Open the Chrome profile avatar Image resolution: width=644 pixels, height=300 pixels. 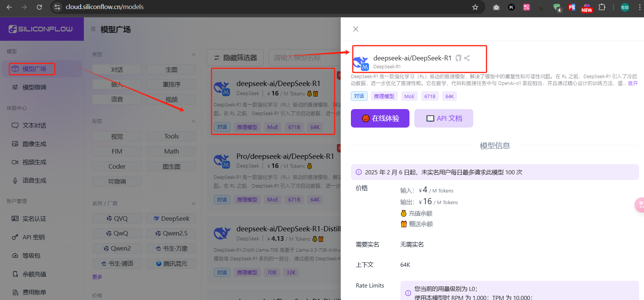(x=625, y=7)
